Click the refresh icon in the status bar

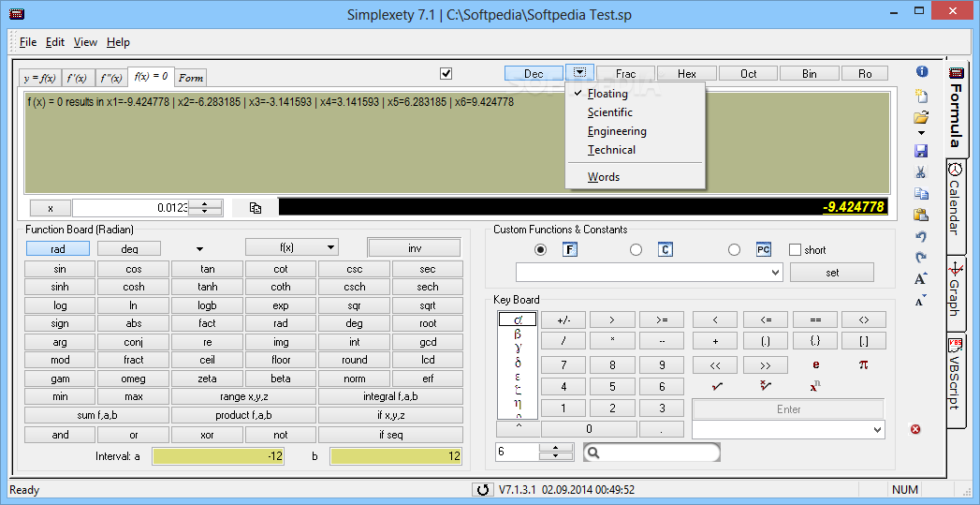482,490
